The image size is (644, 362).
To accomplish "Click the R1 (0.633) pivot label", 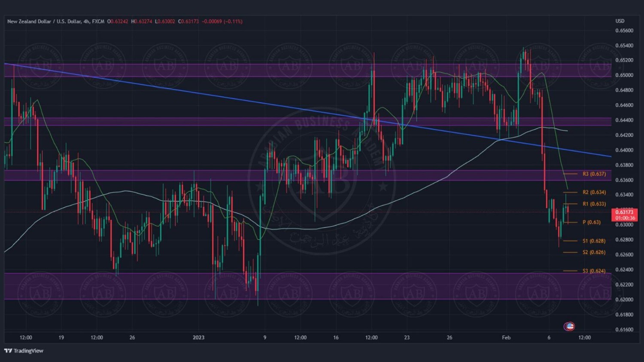I will (x=594, y=204).
